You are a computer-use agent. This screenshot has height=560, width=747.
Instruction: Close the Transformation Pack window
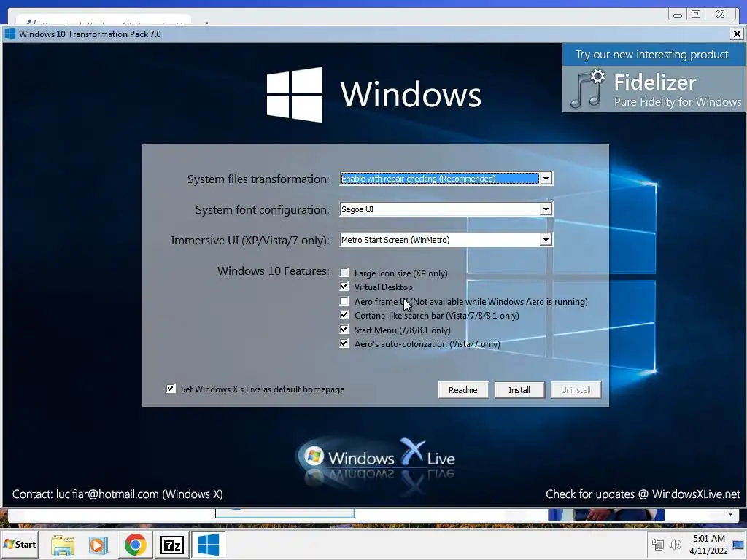pyautogui.click(x=737, y=34)
